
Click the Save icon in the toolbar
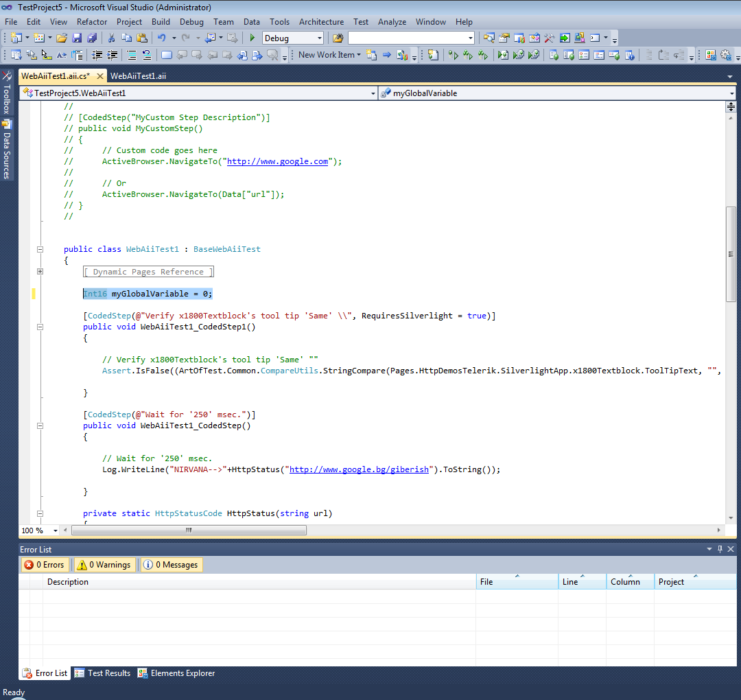(78, 38)
